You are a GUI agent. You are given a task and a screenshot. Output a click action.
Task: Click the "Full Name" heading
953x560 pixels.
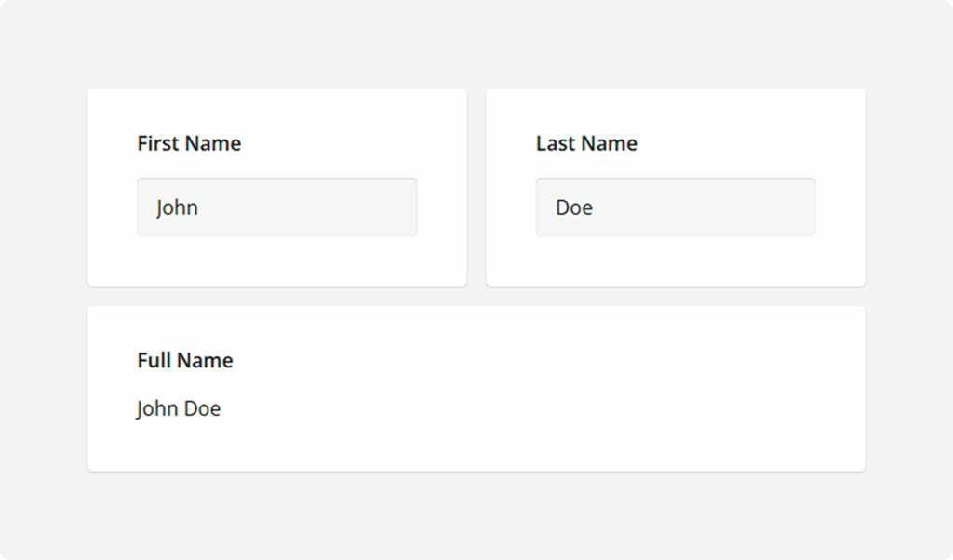click(x=184, y=361)
